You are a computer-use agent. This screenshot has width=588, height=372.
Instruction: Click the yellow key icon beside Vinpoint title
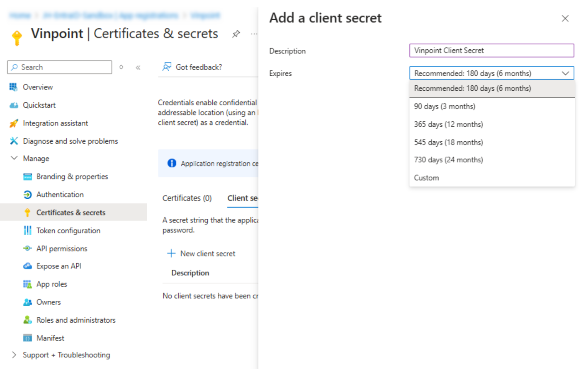17,38
